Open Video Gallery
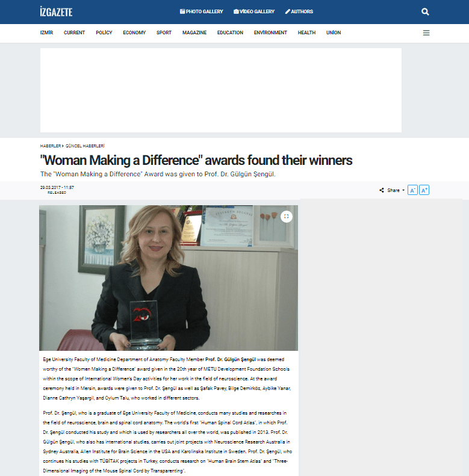The height and width of the screenshot is (476, 469). pyautogui.click(x=254, y=11)
